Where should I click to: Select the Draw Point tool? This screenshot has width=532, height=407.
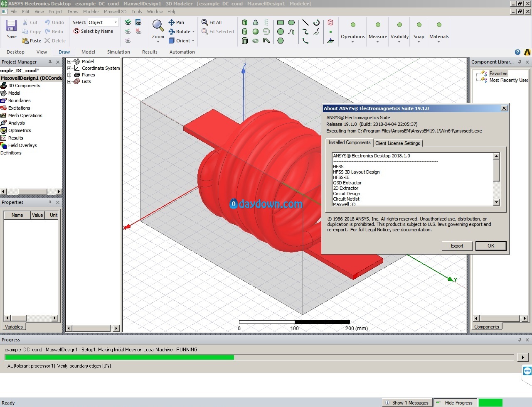(x=330, y=32)
